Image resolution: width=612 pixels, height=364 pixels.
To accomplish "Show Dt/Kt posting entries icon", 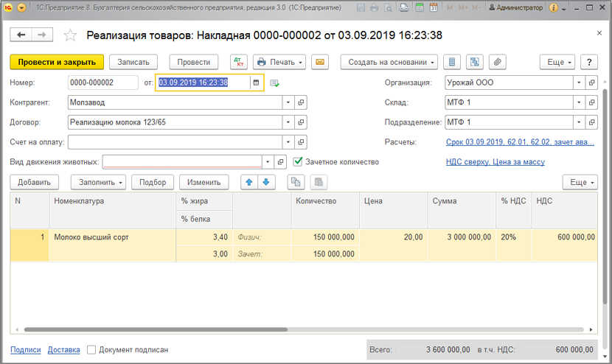I will point(238,62).
